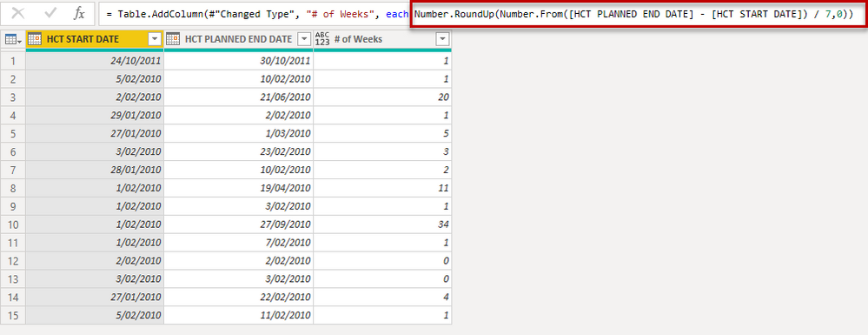
Task: Change data type icon of HCT PLANNED END DATE
Action: coord(173,39)
